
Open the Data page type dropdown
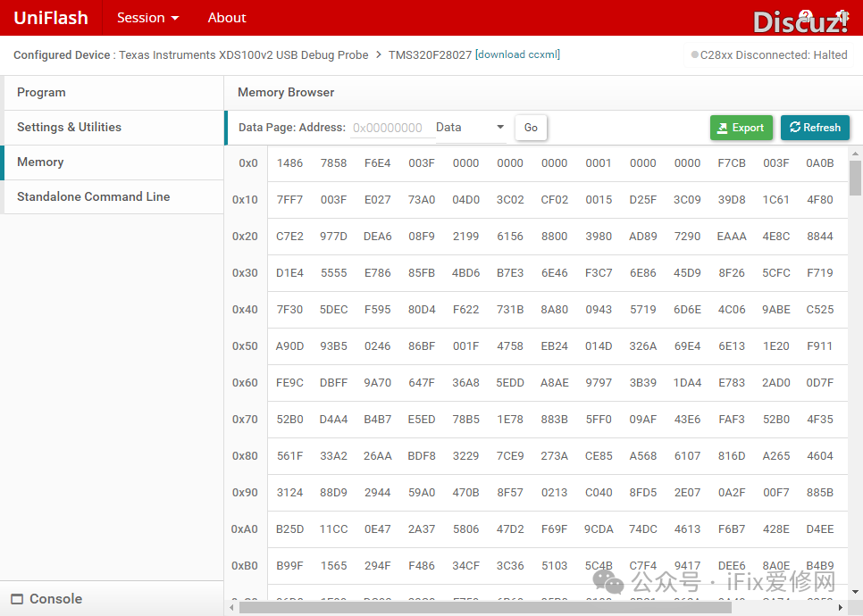coord(470,128)
